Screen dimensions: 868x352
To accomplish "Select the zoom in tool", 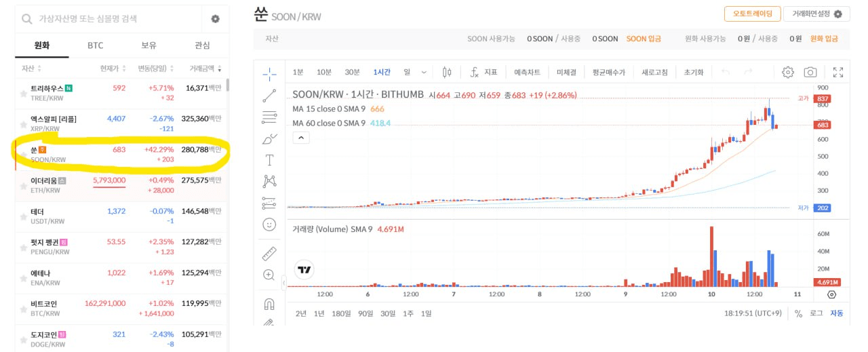I will pos(269,275).
